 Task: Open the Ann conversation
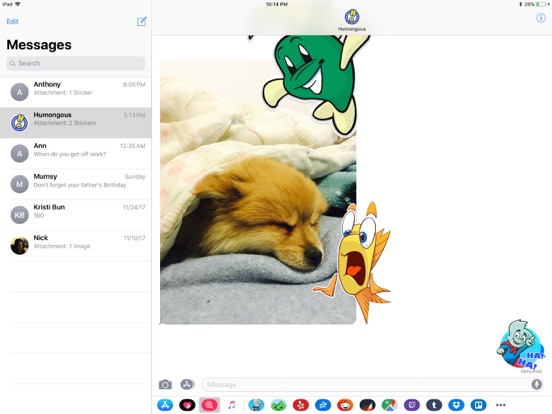coord(76,153)
